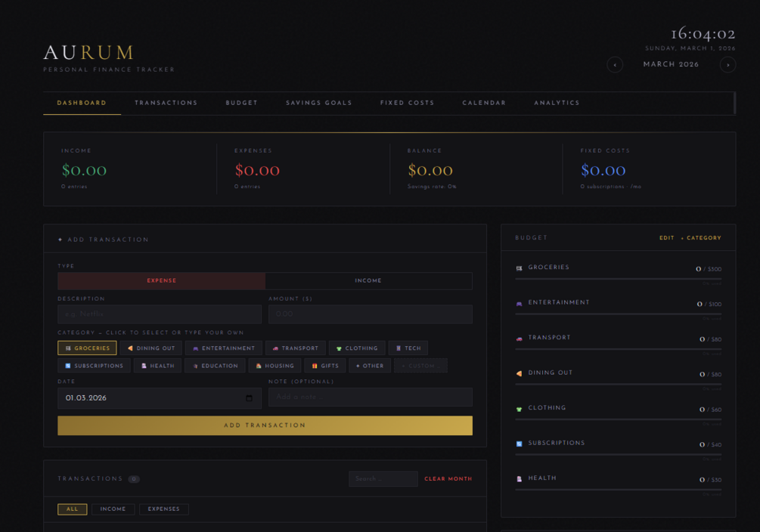Click Entertainment budget progress bar

point(619,314)
